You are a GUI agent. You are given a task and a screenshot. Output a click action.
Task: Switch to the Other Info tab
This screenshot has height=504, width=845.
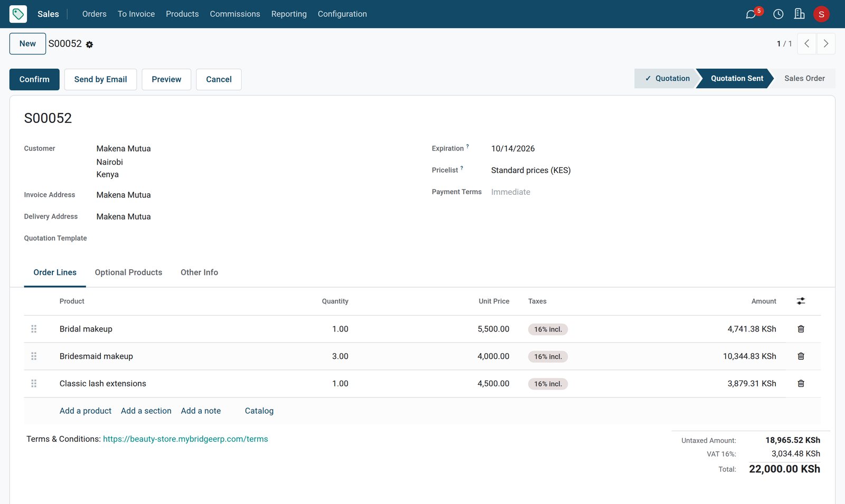pyautogui.click(x=199, y=272)
